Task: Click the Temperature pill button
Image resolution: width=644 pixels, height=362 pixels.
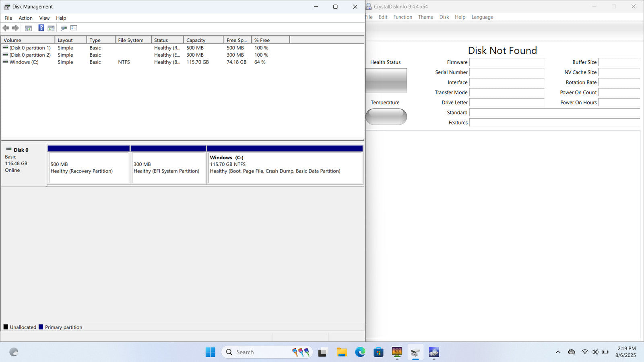Action: tap(386, 117)
